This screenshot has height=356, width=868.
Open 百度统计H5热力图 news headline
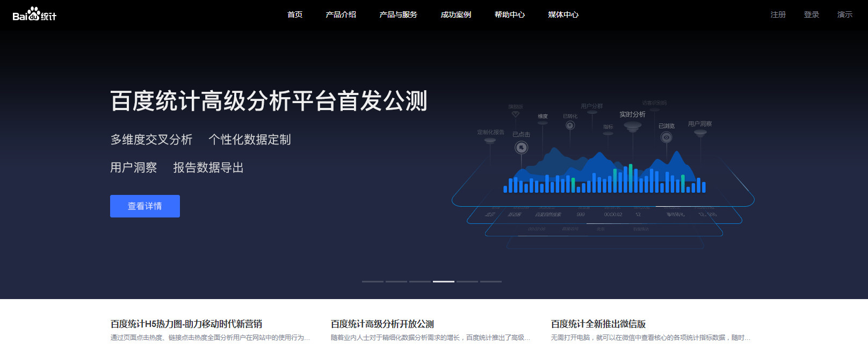pyautogui.click(x=186, y=324)
